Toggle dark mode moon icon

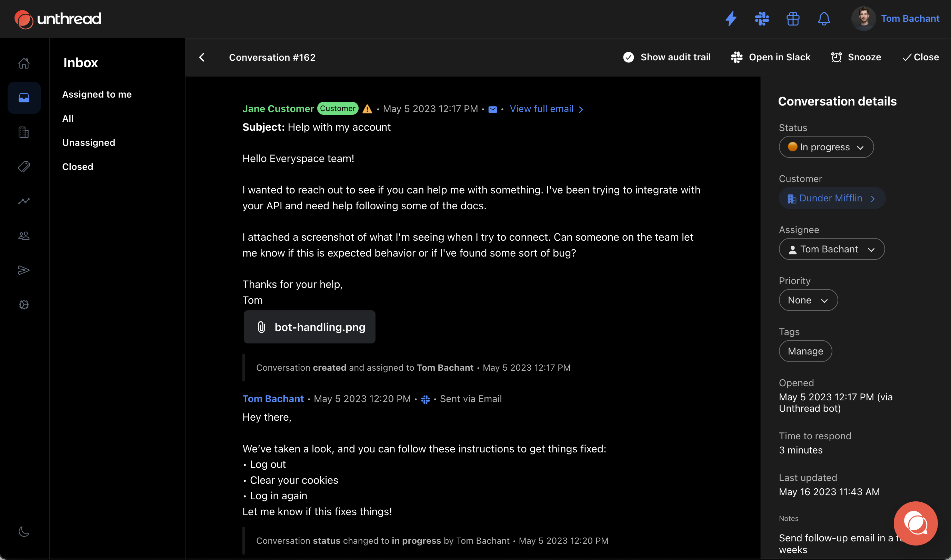click(24, 532)
